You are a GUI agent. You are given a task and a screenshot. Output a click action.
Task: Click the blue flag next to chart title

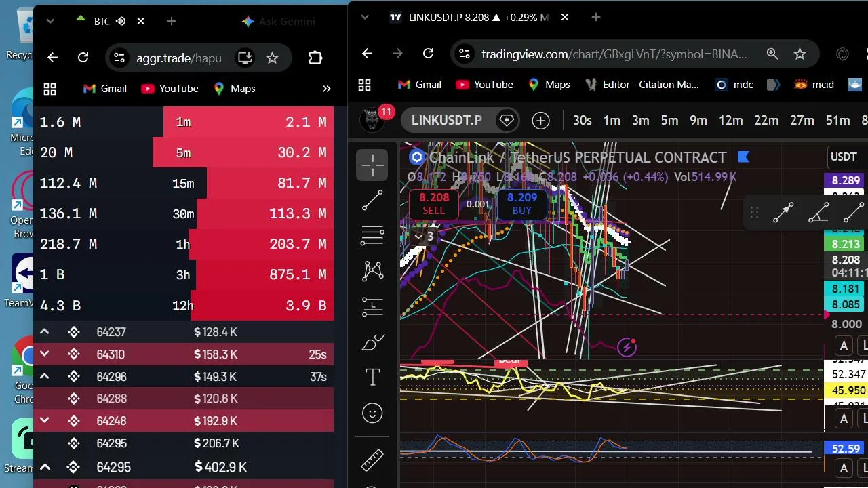(743, 157)
